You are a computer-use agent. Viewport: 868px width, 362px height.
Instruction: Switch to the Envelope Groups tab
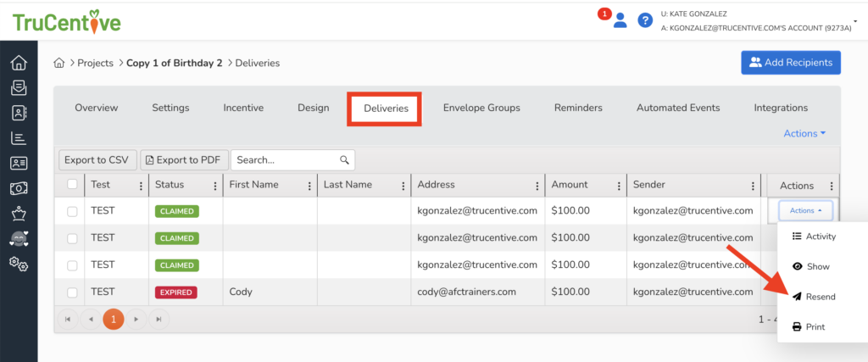tap(481, 108)
